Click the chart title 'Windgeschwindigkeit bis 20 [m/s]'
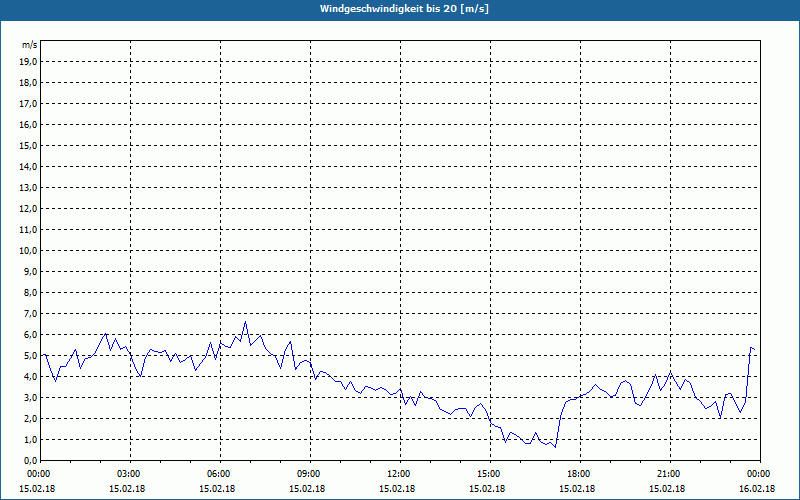800x500 pixels. pos(404,9)
